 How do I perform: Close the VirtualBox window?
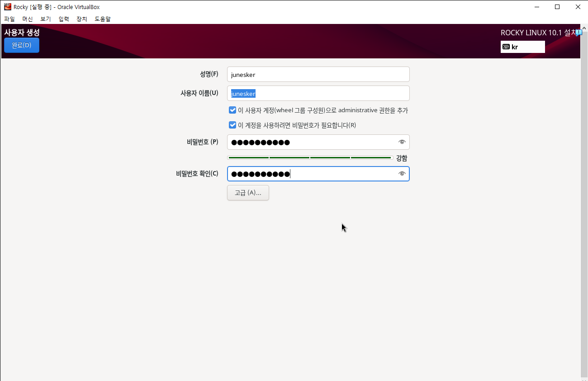pos(578,7)
